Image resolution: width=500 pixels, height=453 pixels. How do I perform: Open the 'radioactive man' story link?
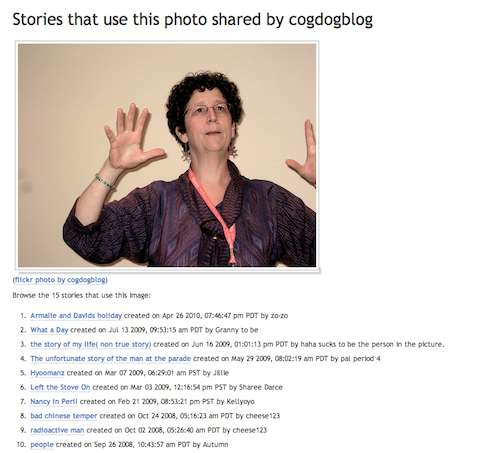(57, 430)
